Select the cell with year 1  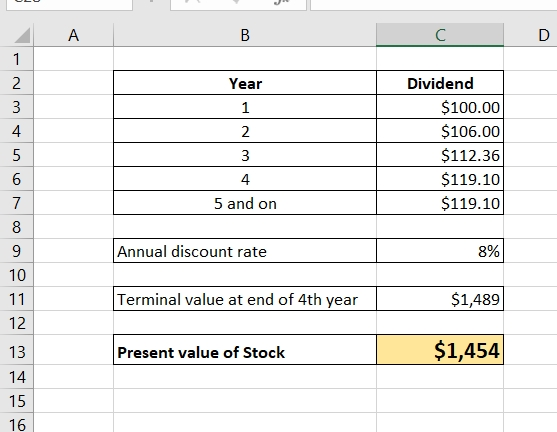[245, 107]
